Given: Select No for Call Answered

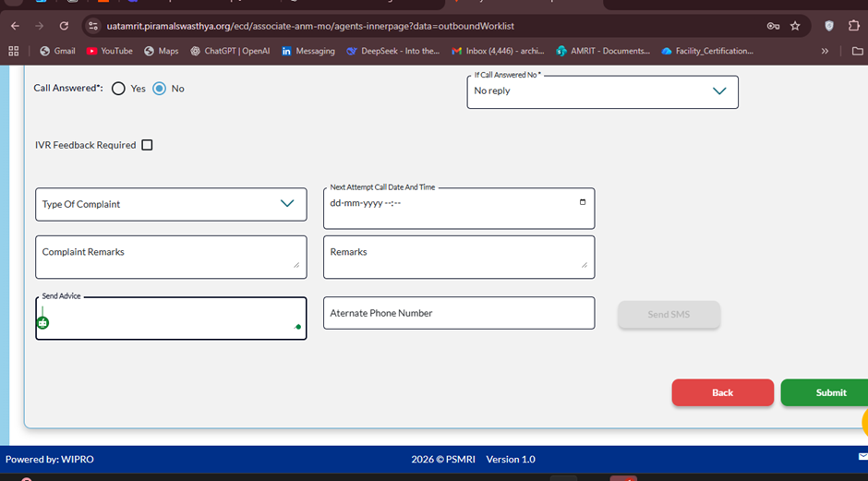Looking at the screenshot, I should (159, 89).
